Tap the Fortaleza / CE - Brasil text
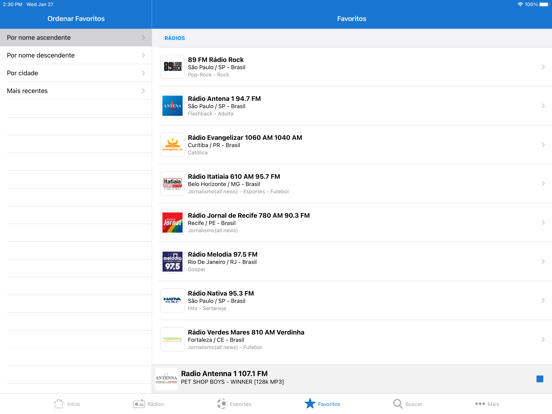Image resolution: width=552 pixels, height=414 pixels. pos(216,340)
